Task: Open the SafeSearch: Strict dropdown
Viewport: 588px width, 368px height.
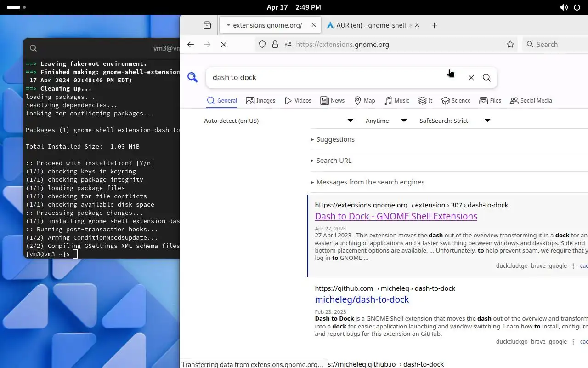Action: 455,121
